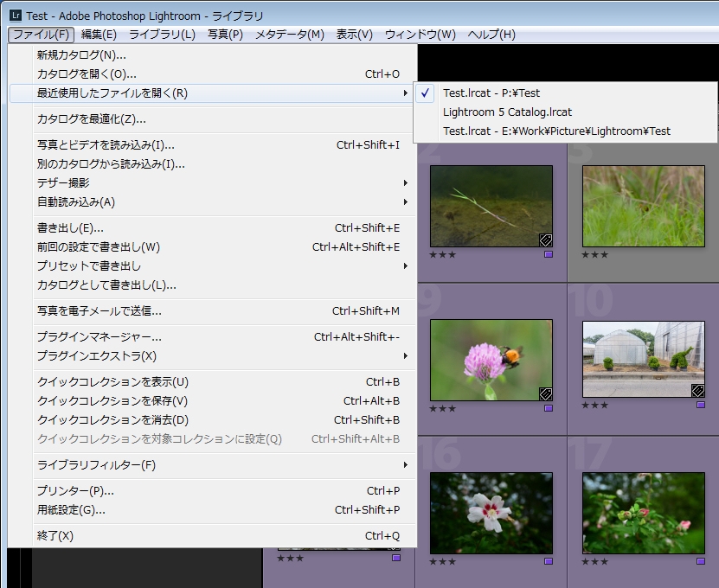Select checked Test.lrcat - P:¥Test catalog

(565, 93)
